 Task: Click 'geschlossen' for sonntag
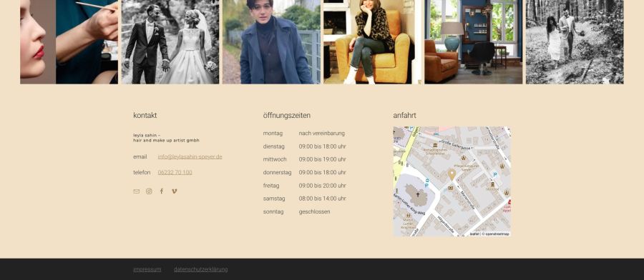(x=314, y=211)
